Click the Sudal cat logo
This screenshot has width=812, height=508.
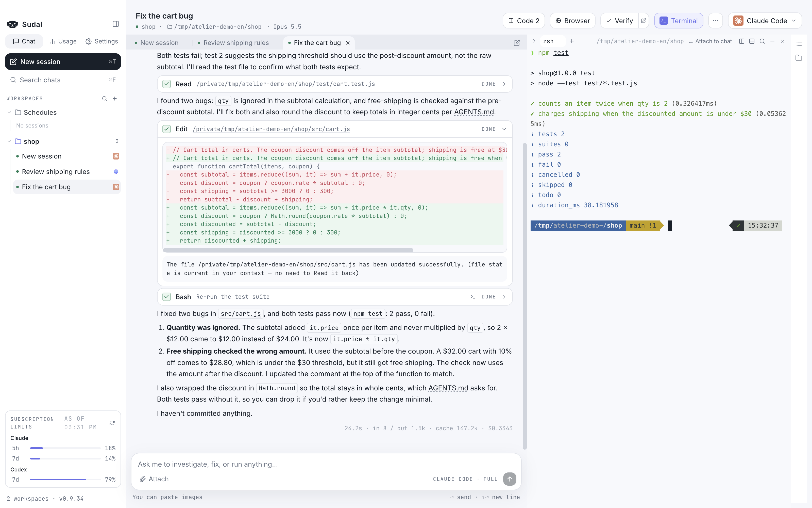coord(12,24)
